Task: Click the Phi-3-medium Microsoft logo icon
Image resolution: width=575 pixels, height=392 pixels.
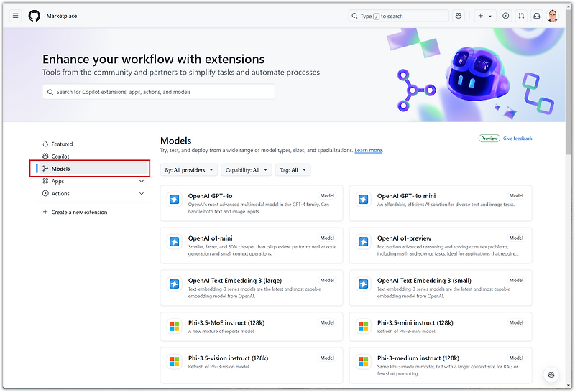Action: click(364, 362)
